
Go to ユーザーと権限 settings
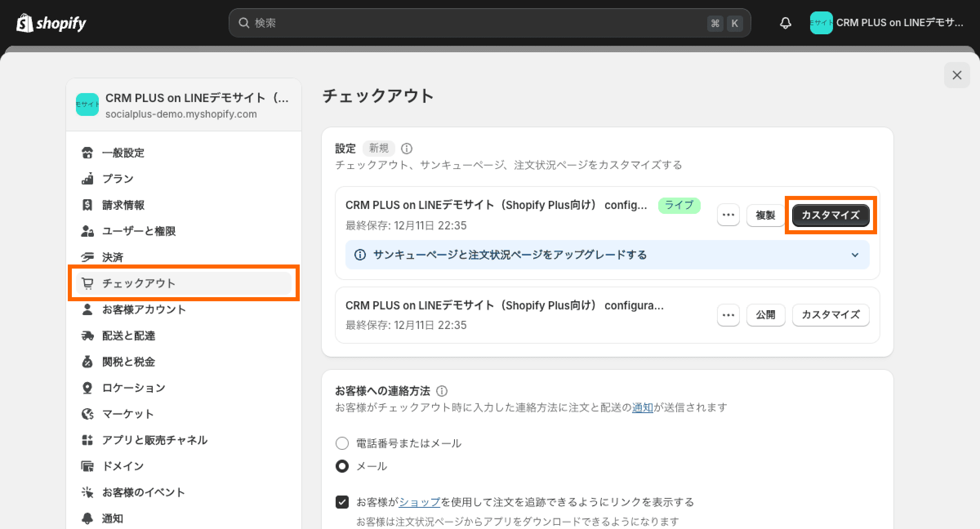pos(139,231)
